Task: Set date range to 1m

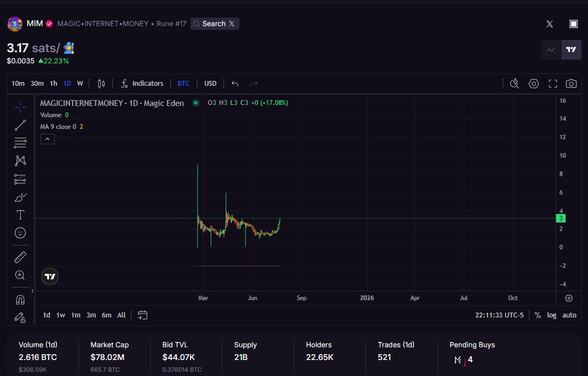Action: click(76, 315)
